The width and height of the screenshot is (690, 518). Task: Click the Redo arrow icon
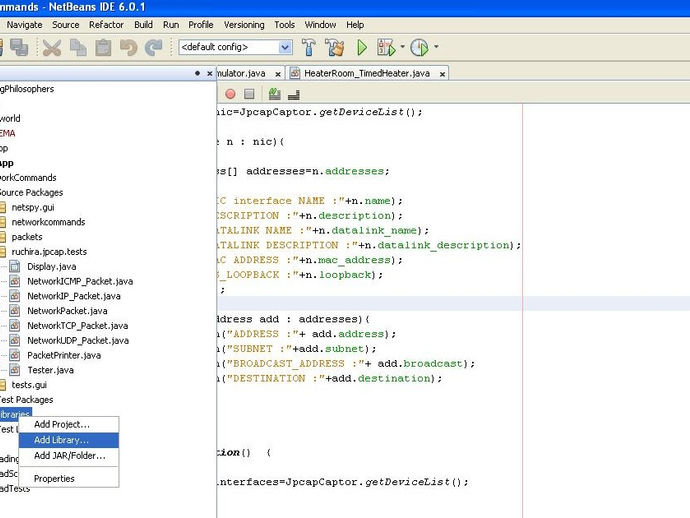tap(154, 47)
